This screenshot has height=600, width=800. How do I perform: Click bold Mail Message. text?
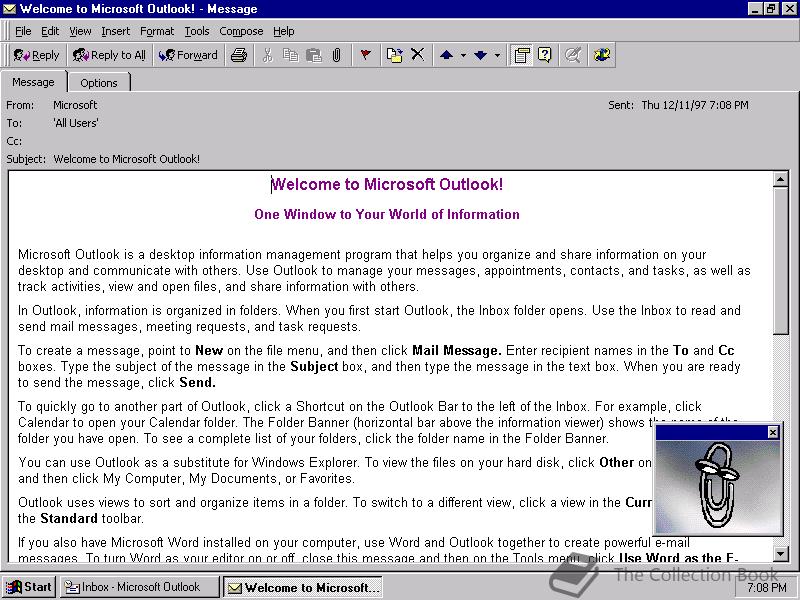[457, 351]
